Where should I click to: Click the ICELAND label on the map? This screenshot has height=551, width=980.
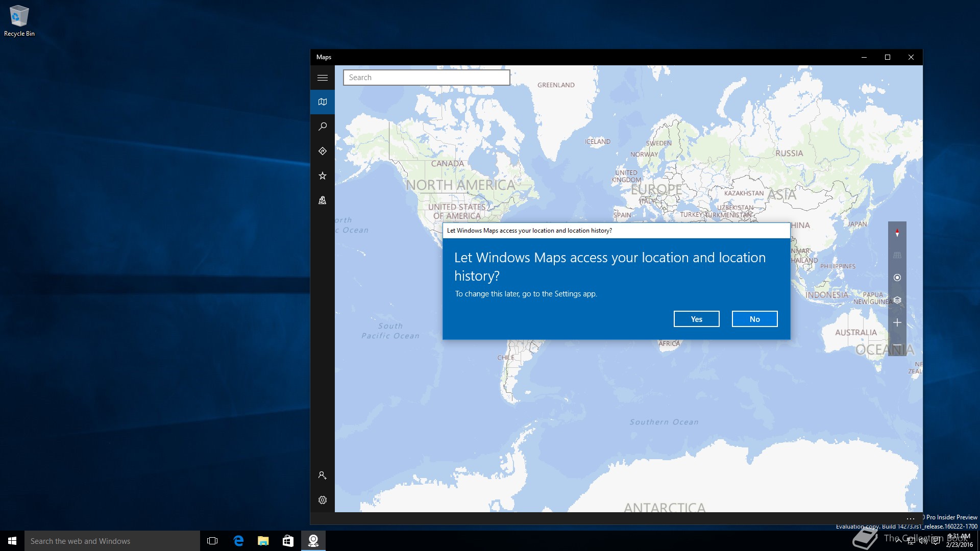point(598,141)
